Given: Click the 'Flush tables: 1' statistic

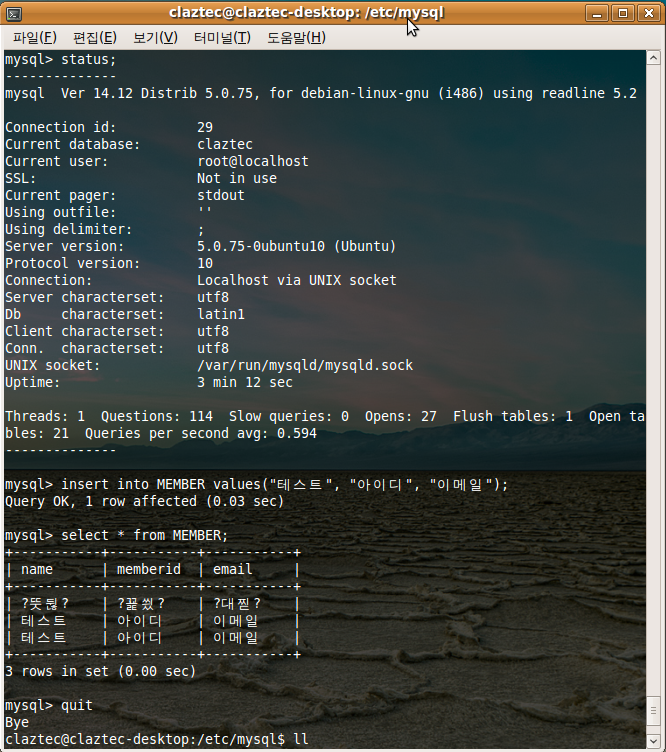Looking at the screenshot, I should click(x=513, y=416).
